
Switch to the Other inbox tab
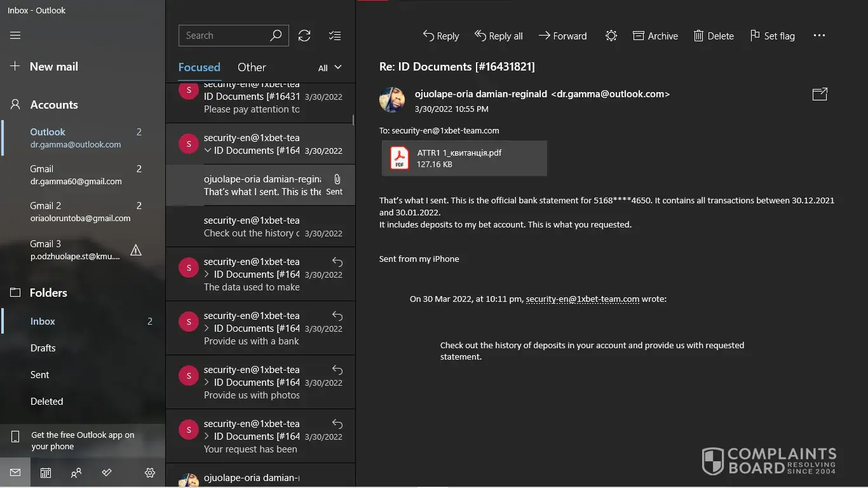point(252,67)
